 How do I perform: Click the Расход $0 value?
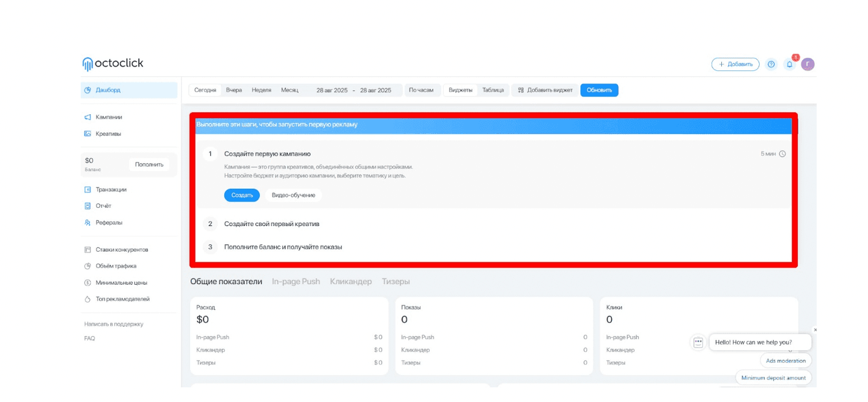point(202,320)
